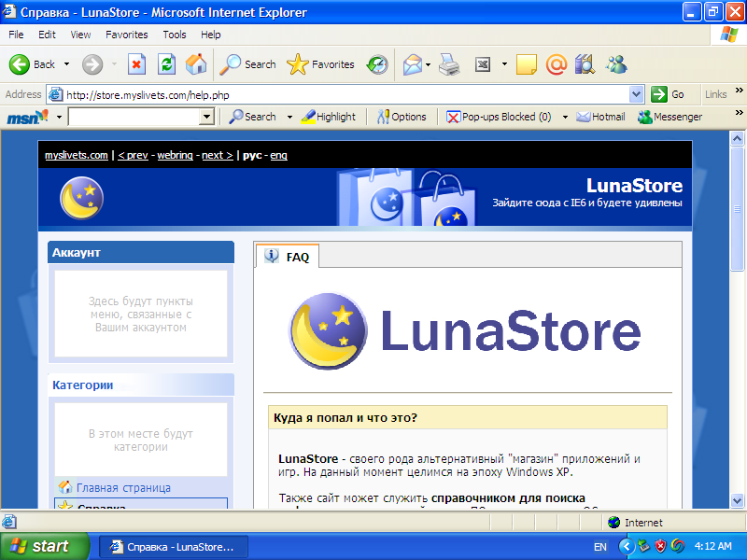The height and width of the screenshot is (560, 747).
Task: Print the page with the printer icon
Action: coord(449,64)
